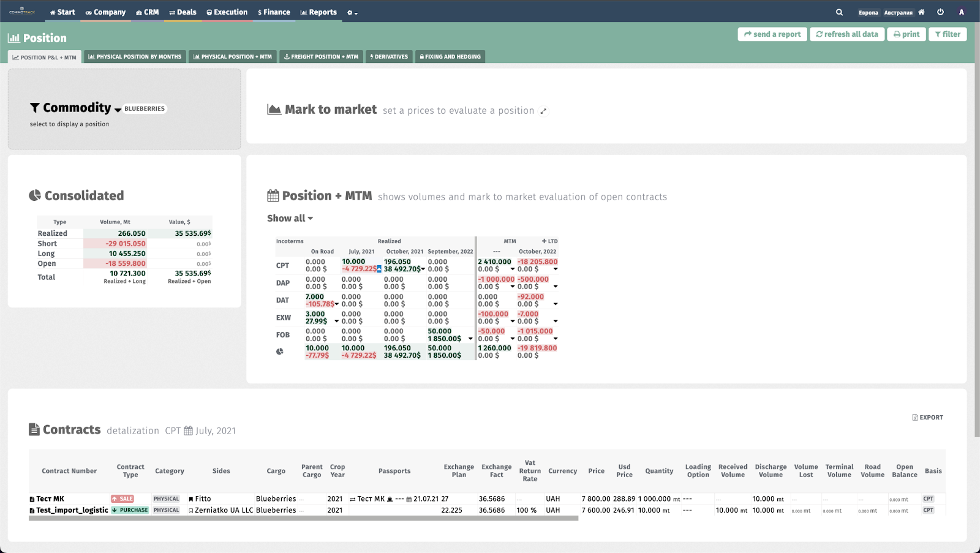Open the Fixing and Hedging tab
The image size is (980, 553).
[450, 57]
